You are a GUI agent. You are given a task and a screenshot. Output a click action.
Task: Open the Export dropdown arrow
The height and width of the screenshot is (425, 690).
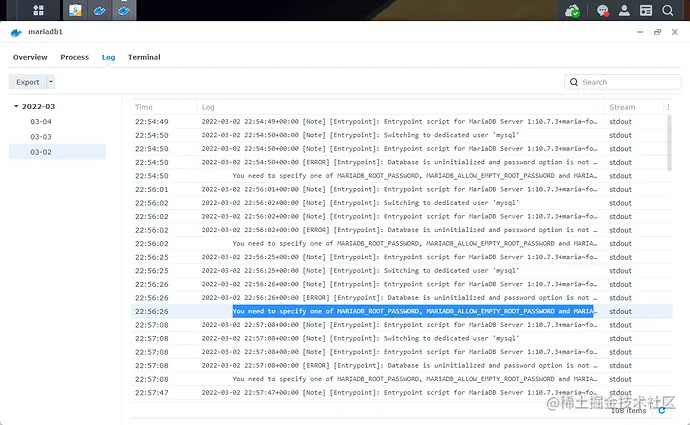(x=51, y=82)
